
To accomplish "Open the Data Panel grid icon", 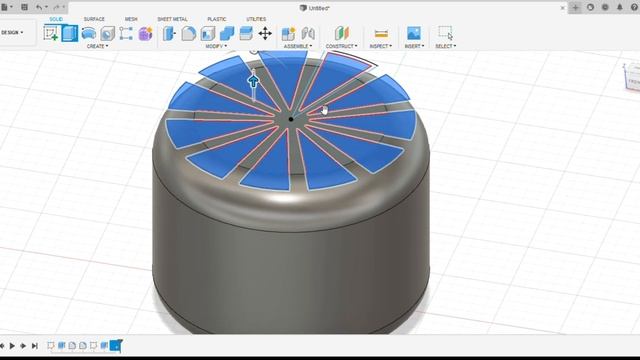I will [24, 7].
